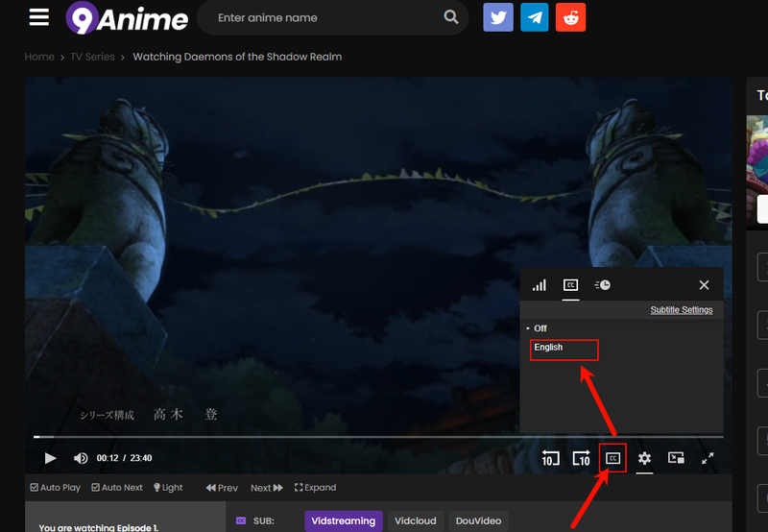Switch to the playback speed tab
This screenshot has width=768, height=532.
click(603, 285)
